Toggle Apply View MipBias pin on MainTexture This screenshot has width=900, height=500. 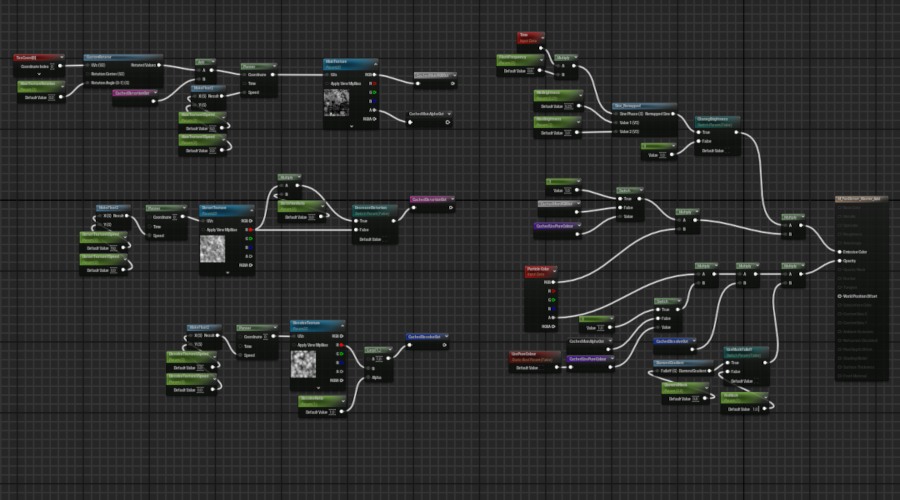[x=328, y=84]
